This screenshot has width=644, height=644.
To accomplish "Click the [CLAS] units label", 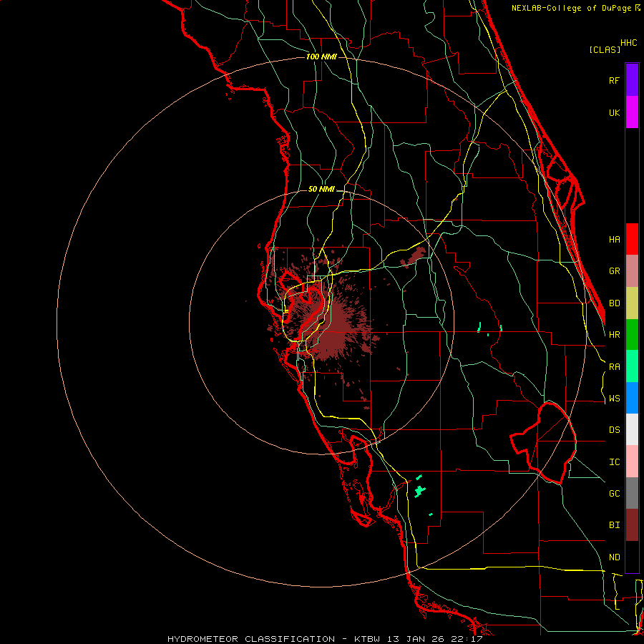I will (x=605, y=49).
